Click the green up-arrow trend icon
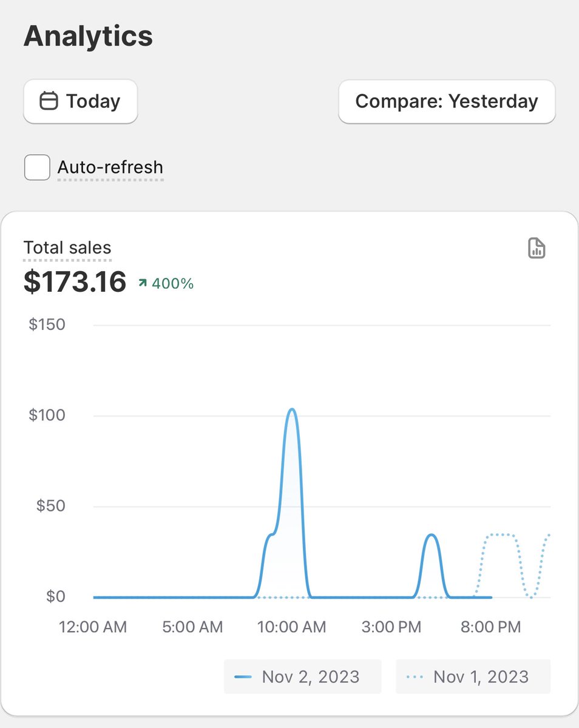 click(143, 283)
